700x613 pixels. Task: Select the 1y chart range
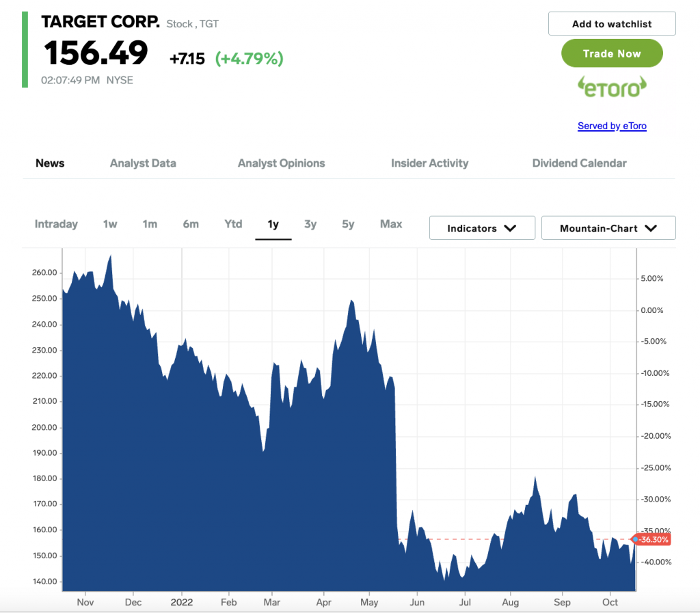click(273, 224)
